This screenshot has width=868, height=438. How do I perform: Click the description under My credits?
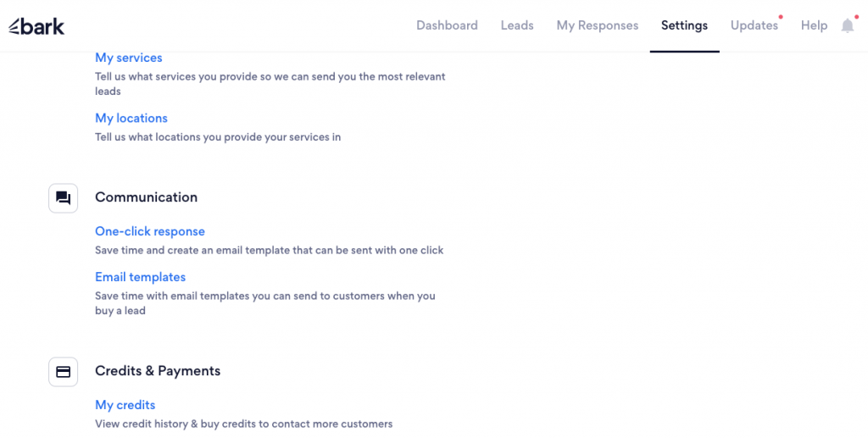tap(243, 424)
